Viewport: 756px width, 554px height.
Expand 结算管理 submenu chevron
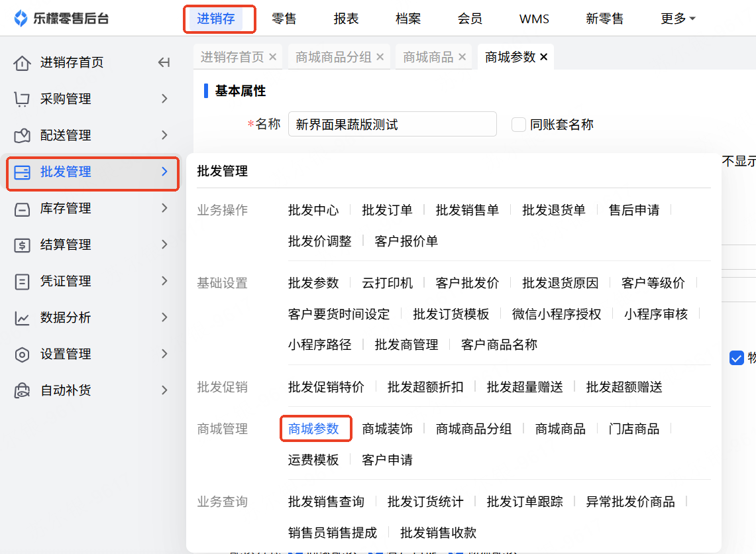tap(164, 245)
